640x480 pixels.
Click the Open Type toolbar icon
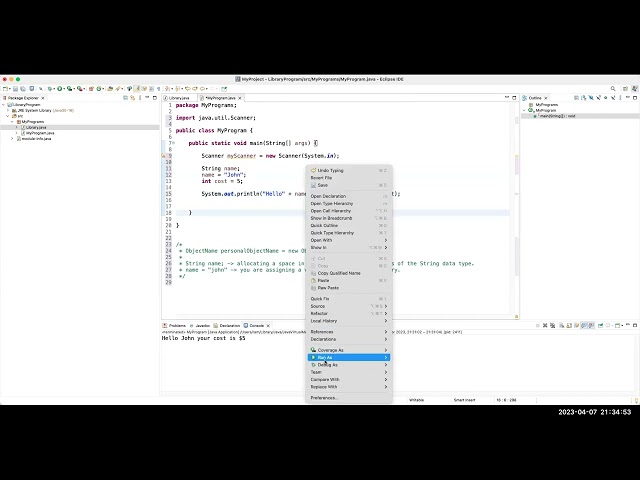[110, 89]
